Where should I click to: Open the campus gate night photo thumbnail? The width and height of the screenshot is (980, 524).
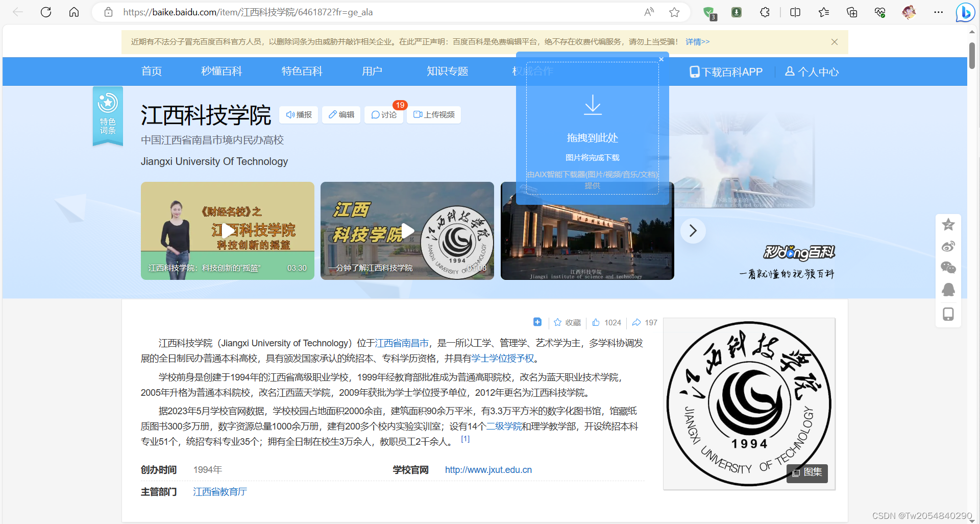587,231
